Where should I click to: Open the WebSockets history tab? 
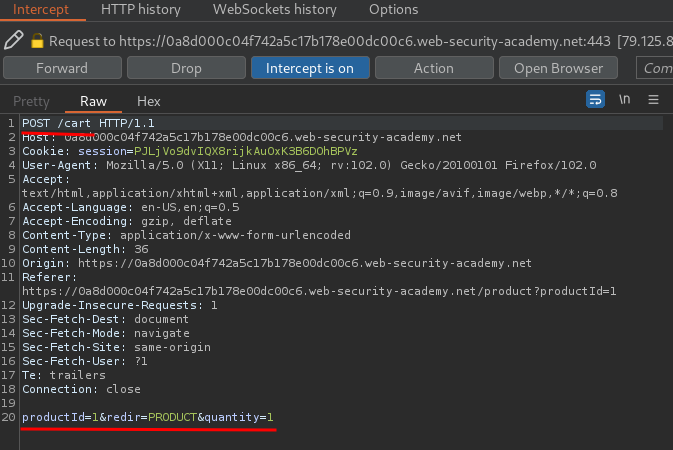pos(275,9)
